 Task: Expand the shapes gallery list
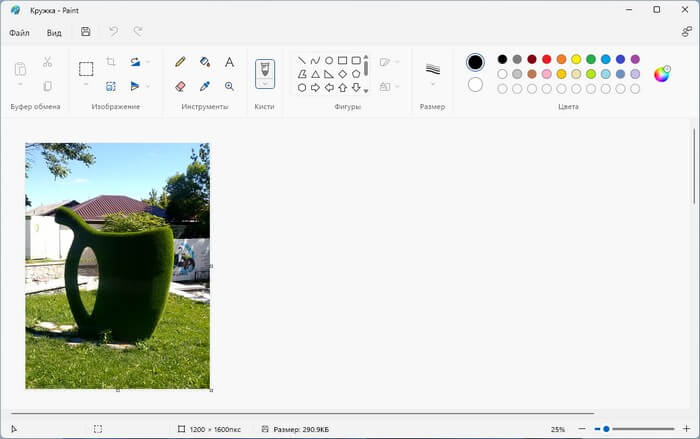366,90
